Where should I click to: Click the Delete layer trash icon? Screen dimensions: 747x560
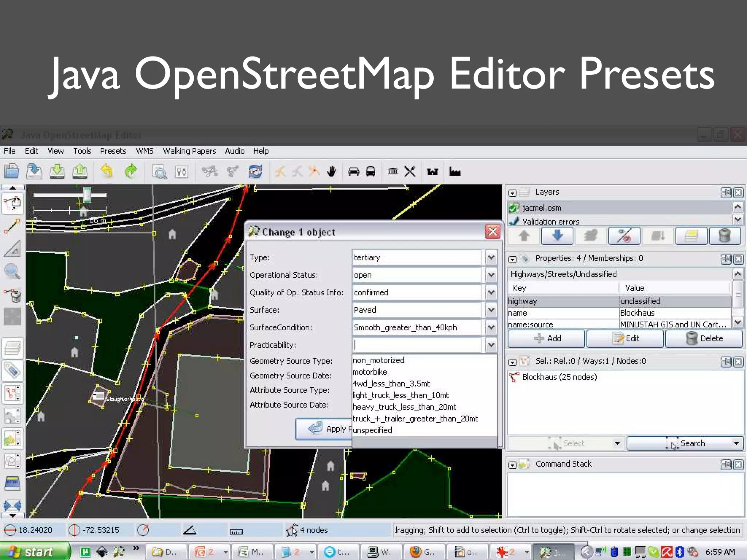(x=725, y=236)
